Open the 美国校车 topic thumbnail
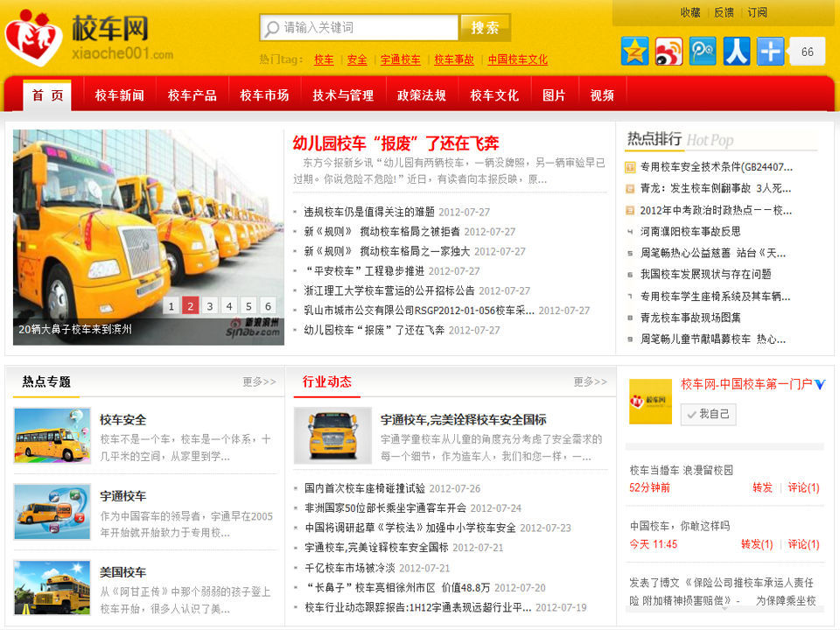This screenshot has height=630, width=840. (x=52, y=588)
